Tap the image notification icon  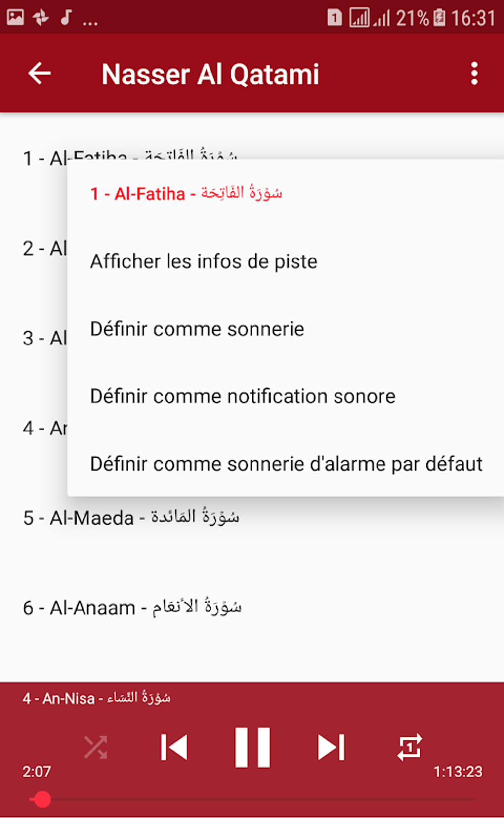coord(15,18)
